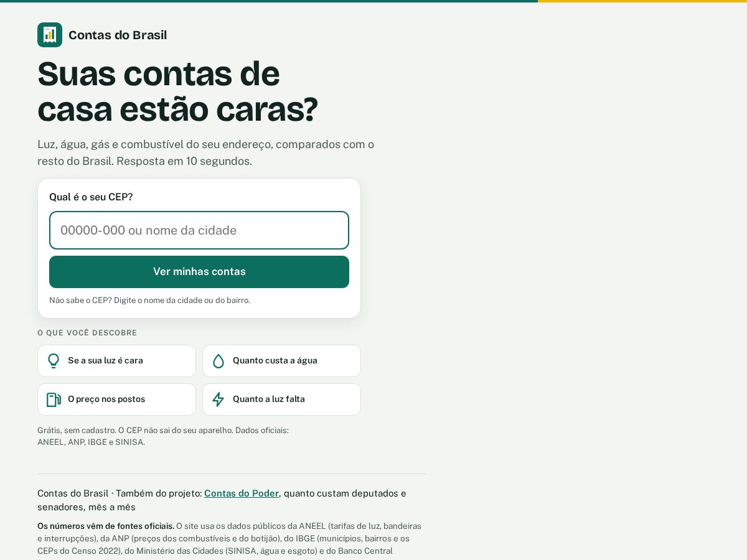Click the fuel pump icon
The image size is (747, 560).
(54, 399)
